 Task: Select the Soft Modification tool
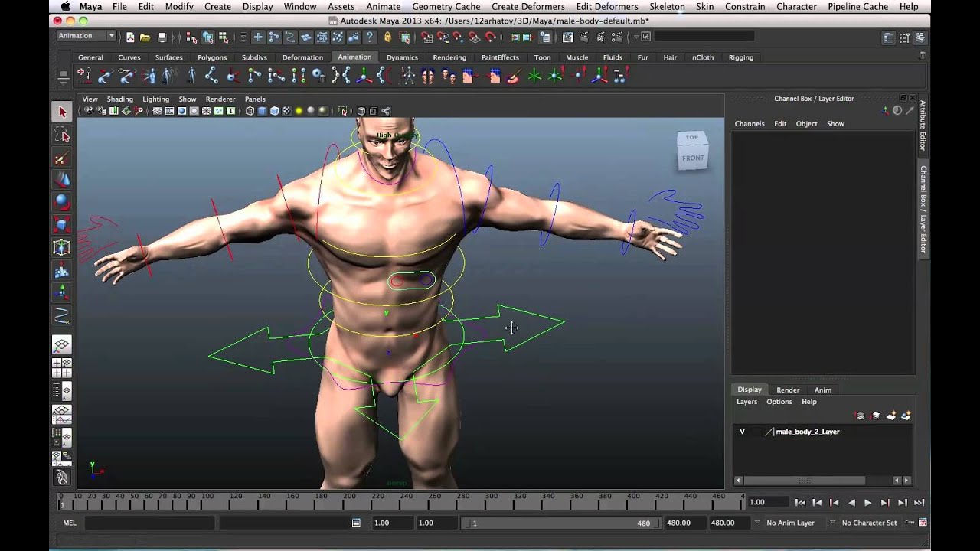point(62,270)
